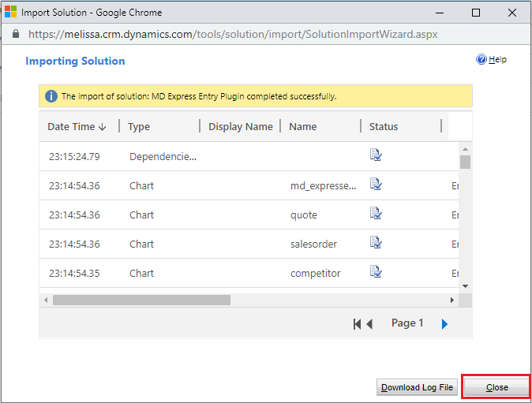The image size is (532, 403).
Task: Click the vertical scrollbar down arrow
Action: click(x=465, y=285)
